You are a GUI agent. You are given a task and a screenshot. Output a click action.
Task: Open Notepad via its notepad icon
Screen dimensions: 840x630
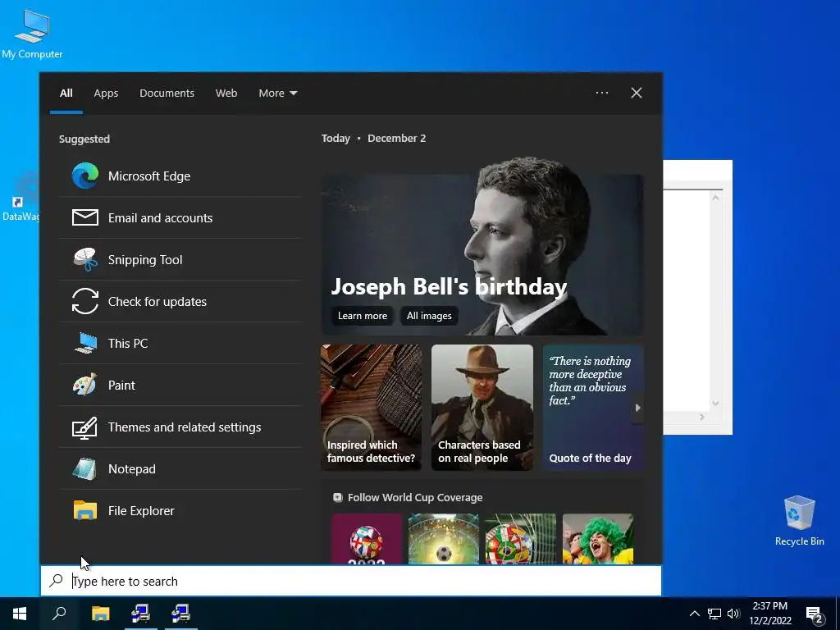pyautogui.click(x=85, y=468)
